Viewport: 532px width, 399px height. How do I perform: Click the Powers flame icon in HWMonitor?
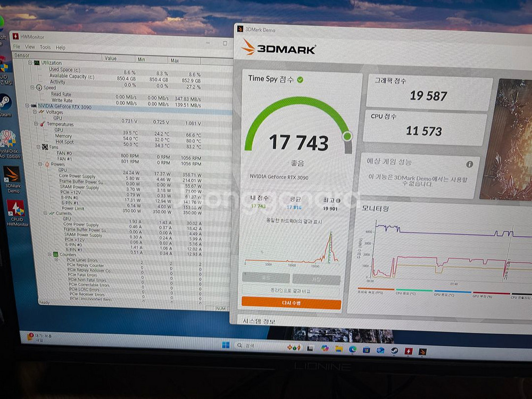pyautogui.click(x=46, y=164)
